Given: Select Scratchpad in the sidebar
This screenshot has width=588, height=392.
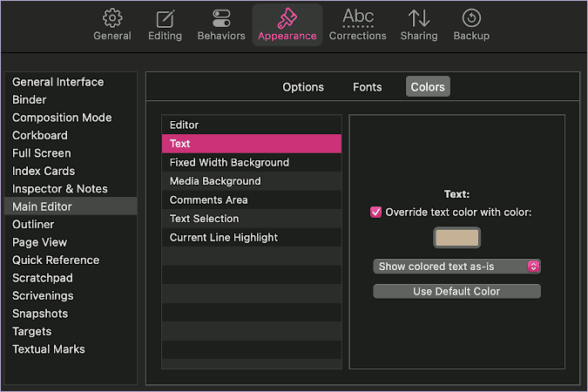Looking at the screenshot, I should 71,278.
